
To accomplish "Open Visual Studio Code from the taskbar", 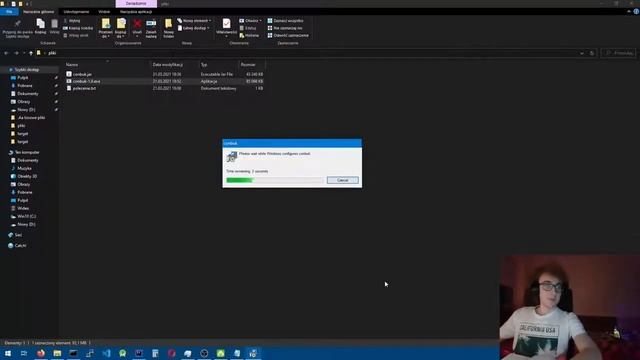I will [x=106, y=353].
